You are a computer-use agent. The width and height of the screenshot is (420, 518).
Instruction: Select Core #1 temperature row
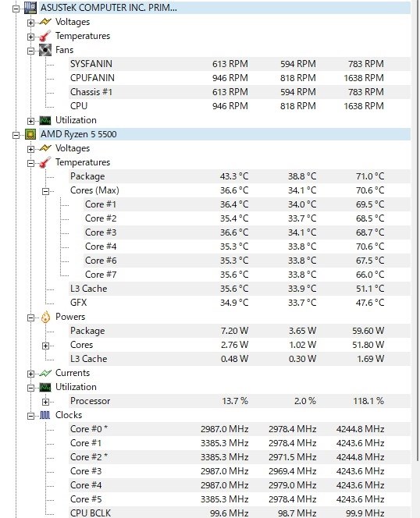[247, 204]
